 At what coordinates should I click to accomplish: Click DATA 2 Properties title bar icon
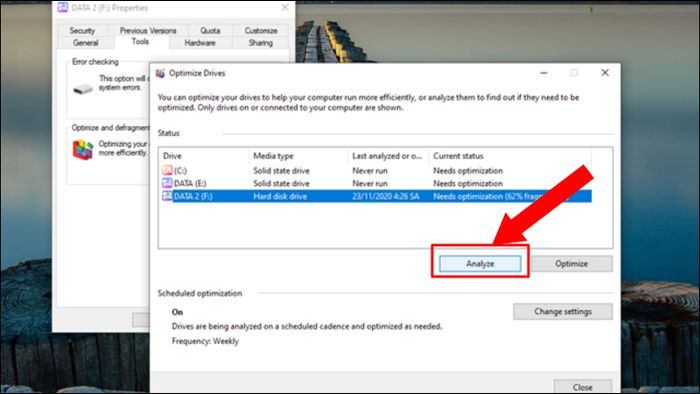point(63,8)
